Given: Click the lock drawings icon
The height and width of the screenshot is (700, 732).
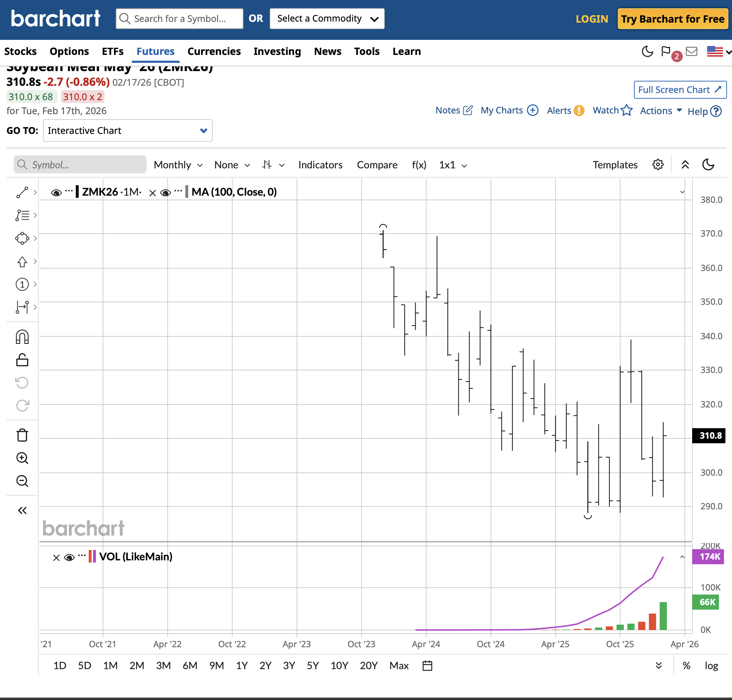Looking at the screenshot, I should (x=22, y=360).
